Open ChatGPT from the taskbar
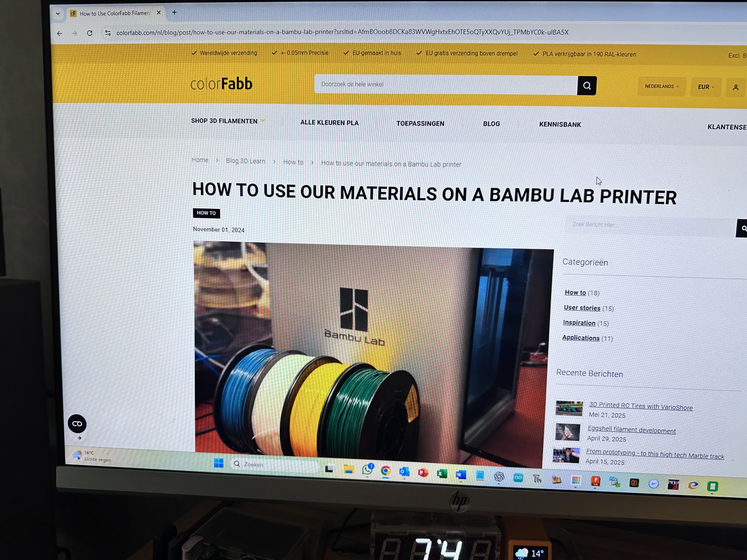This screenshot has height=560, width=747. 499,476
